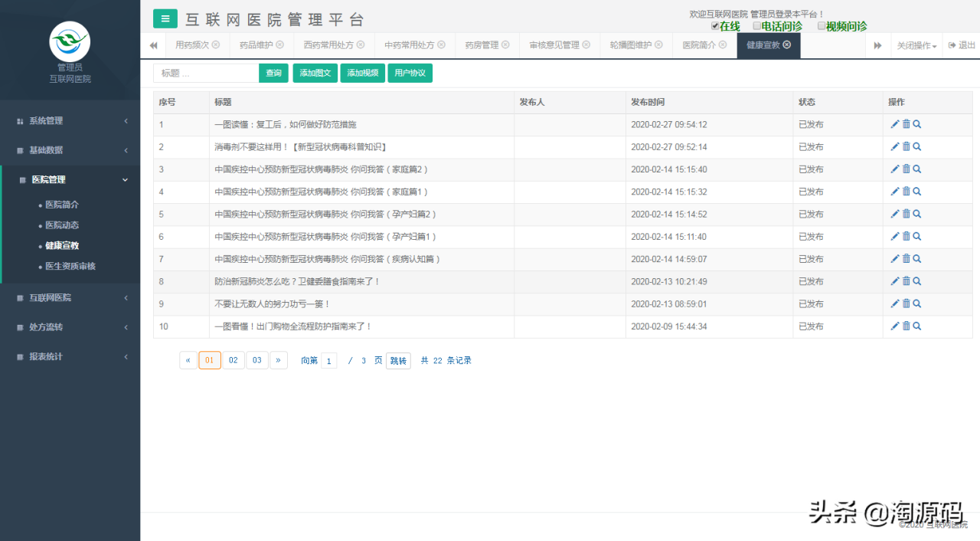Image resolution: width=980 pixels, height=541 pixels.
Task: Edit row 10 with the pencil icon
Action: coord(895,326)
